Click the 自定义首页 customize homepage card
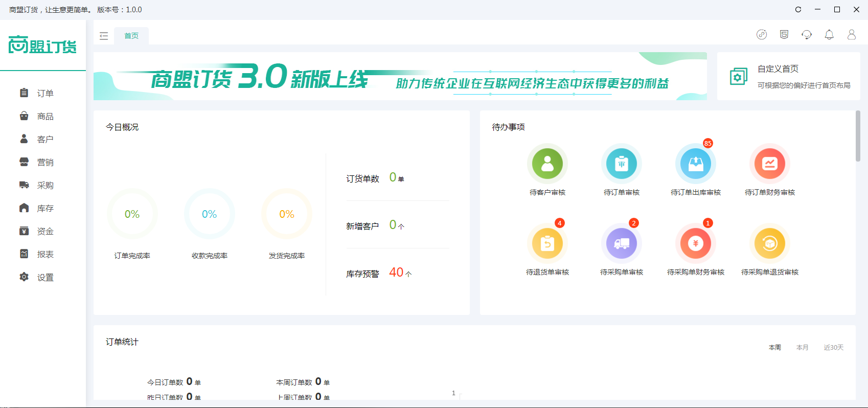The image size is (868, 408). 788,76
